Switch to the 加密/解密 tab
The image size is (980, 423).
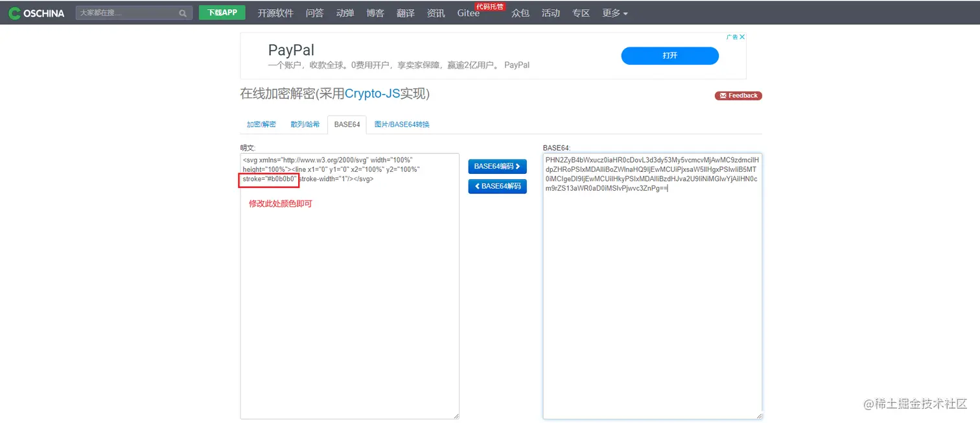(x=261, y=125)
